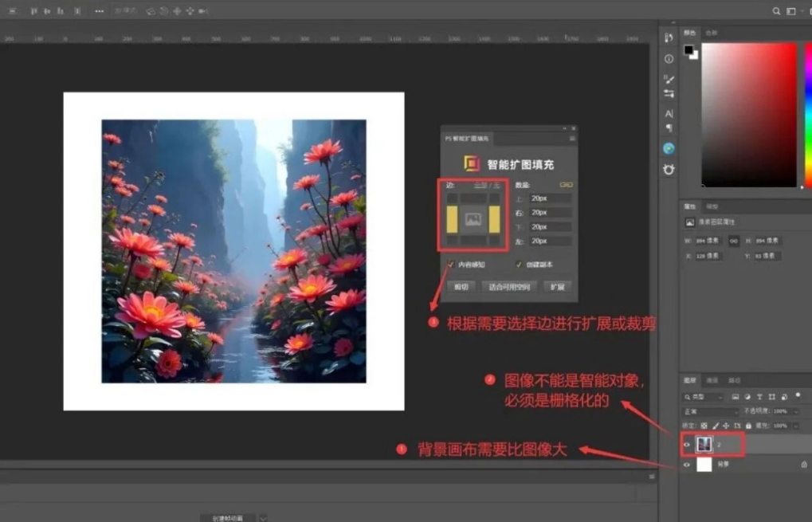This screenshot has width=812, height=522.
Task: Toggle the 内容感知 checkbox
Action: [x=451, y=265]
